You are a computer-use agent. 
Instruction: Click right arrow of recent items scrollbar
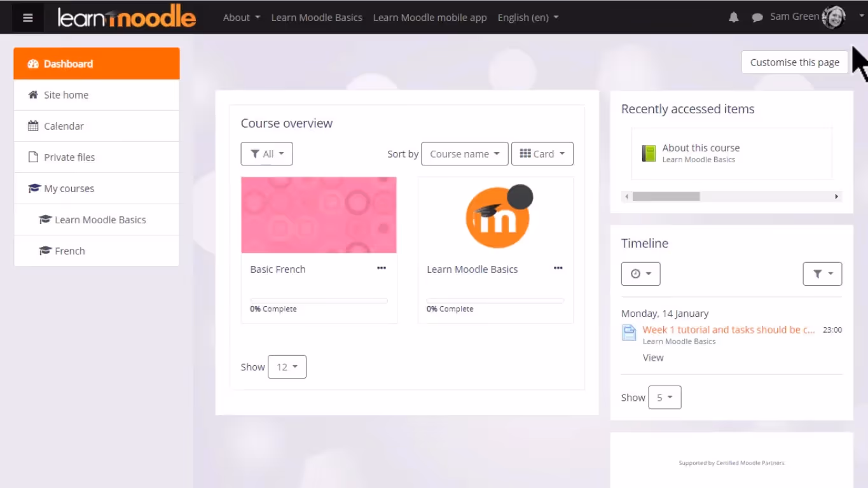(837, 197)
